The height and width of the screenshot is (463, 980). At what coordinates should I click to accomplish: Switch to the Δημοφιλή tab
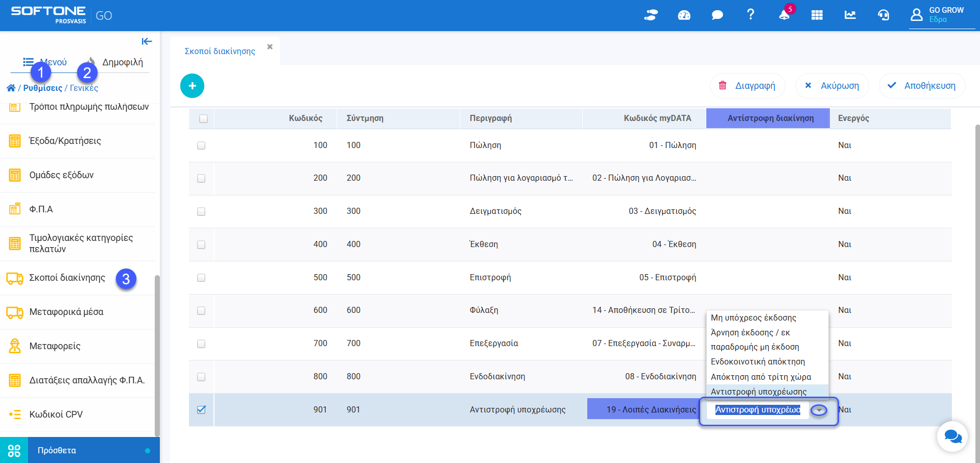tap(122, 62)
